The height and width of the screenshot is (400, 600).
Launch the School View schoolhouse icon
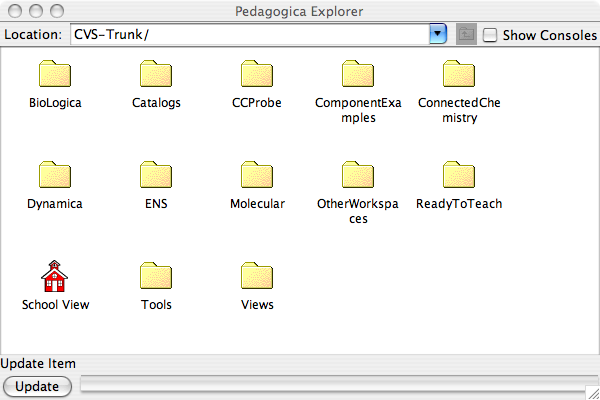[54, 276]
